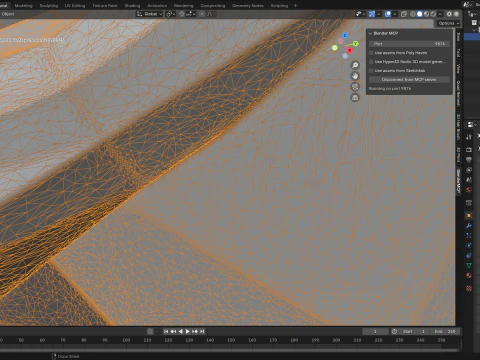This screenshot has width=480, height=360.
Task: Enable Use assets from Sketchfab
Action: [x=371, y=71]
